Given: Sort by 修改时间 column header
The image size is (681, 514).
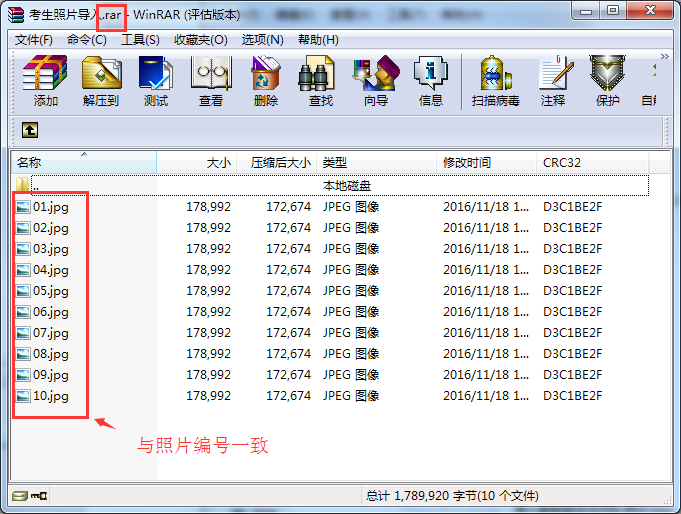Looking at the screenshot, I should coord(486,162).
